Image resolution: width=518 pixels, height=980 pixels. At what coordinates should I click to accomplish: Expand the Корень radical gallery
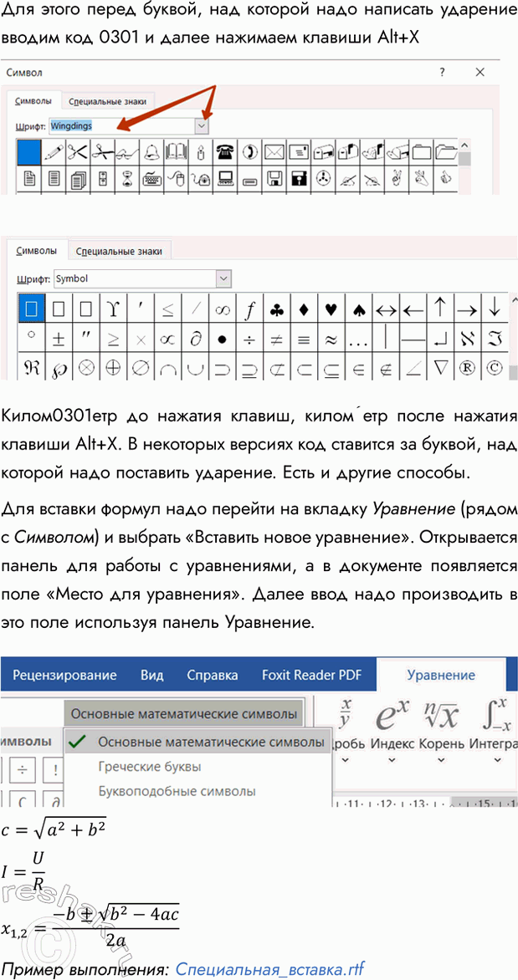pyautogui.click(x=442, y=761)
